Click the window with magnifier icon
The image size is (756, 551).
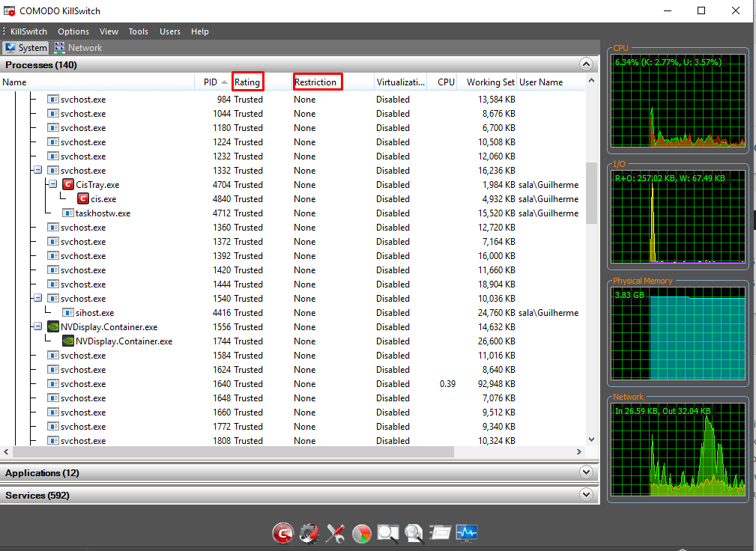coord(387,533)
